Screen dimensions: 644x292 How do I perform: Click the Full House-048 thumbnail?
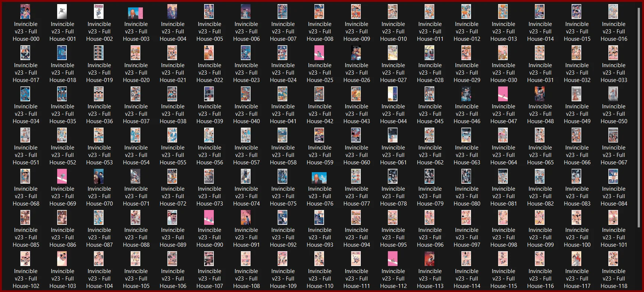point(540,94)
